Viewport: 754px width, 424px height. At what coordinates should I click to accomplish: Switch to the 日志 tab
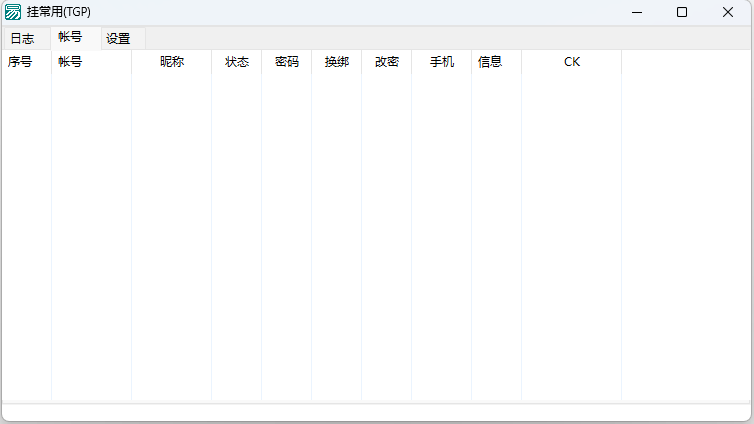click(22, 39)
